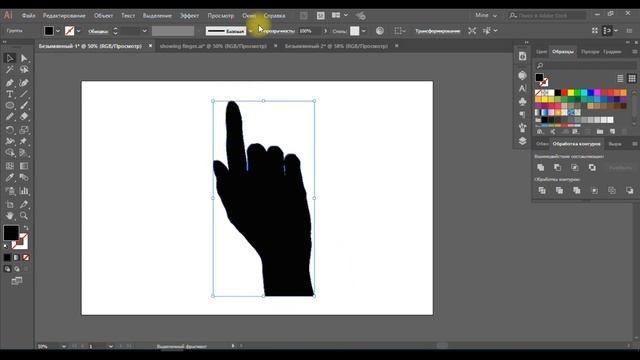Reset to default fill and stroke

point(6,246)
